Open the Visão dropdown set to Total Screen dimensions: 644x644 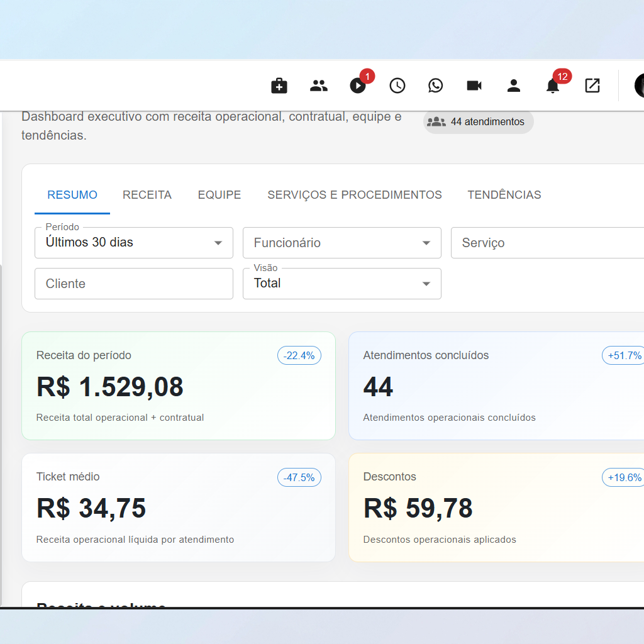pyautogui.click(x=341, y=284)
